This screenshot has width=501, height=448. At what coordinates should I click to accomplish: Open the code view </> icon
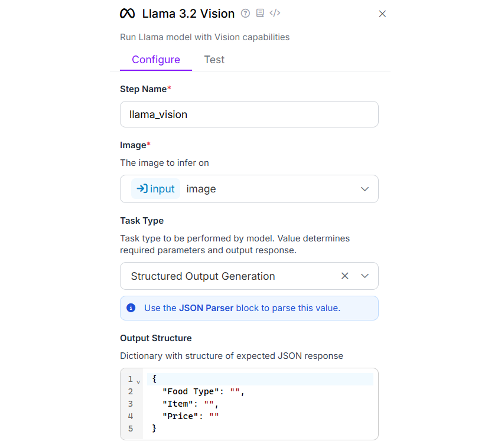pyautogui.click(x=275, y=13)
